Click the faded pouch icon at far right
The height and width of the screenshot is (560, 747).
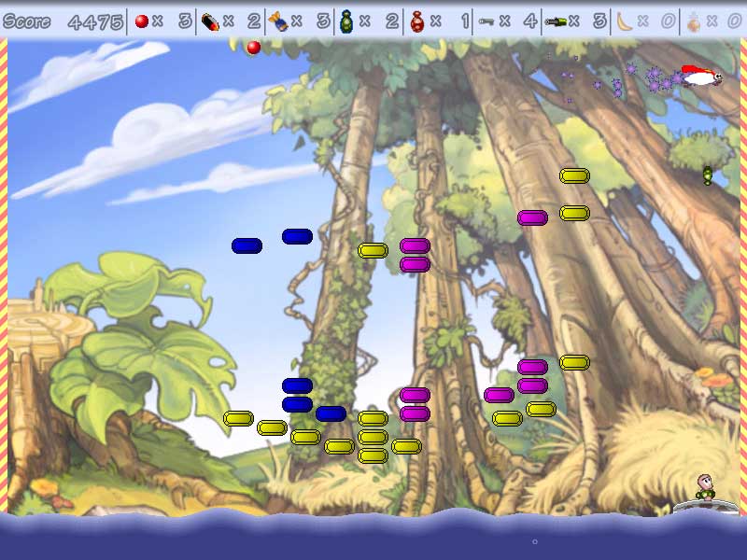694,21
